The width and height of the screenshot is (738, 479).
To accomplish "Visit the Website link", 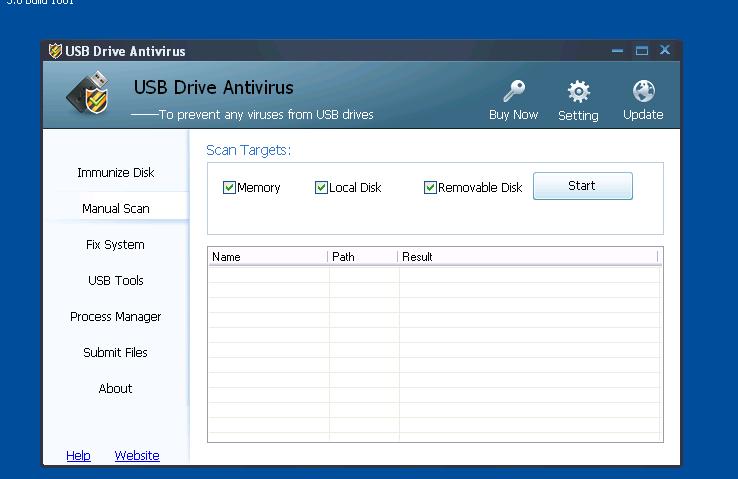I will [x=137, y=455].
